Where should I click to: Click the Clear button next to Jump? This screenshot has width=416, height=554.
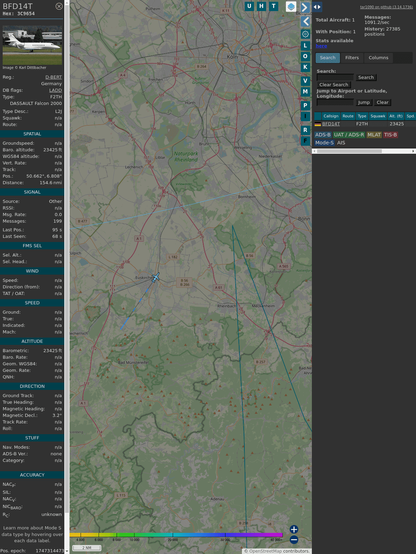click(382, 102)
